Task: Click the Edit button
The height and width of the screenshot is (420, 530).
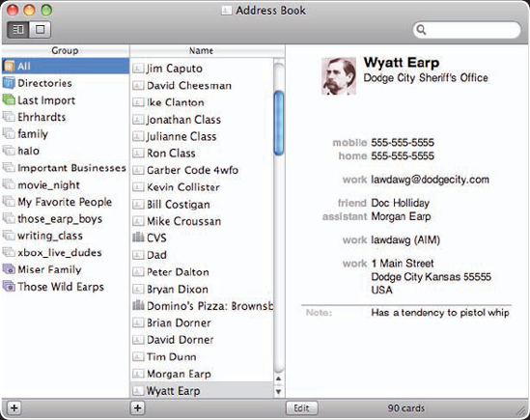Action: [x=301, y=408]
